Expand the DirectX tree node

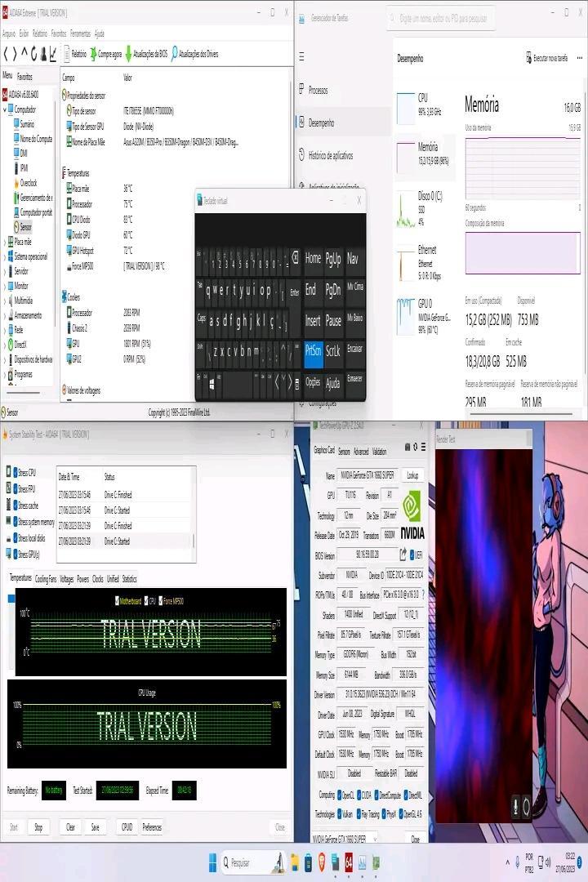(x=5, y=345)
